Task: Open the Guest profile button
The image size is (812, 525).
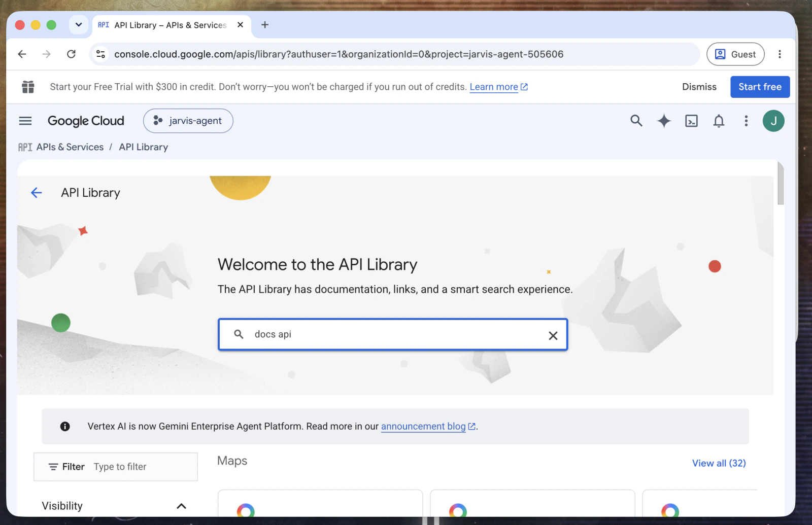Action: tap(735, 54)
